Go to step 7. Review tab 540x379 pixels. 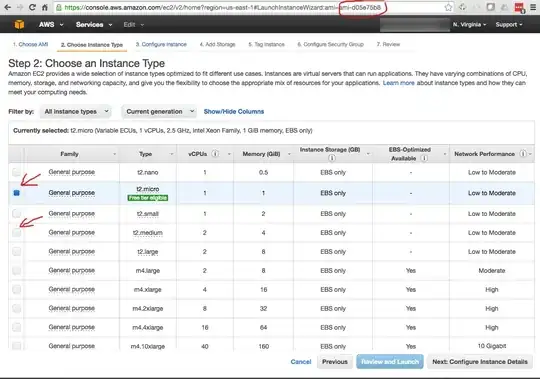[x=388, y=44]
